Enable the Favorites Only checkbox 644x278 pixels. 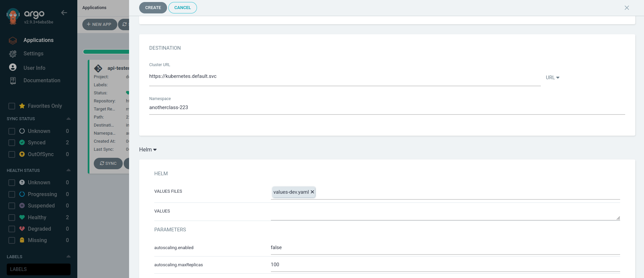[x=12, y=106]
